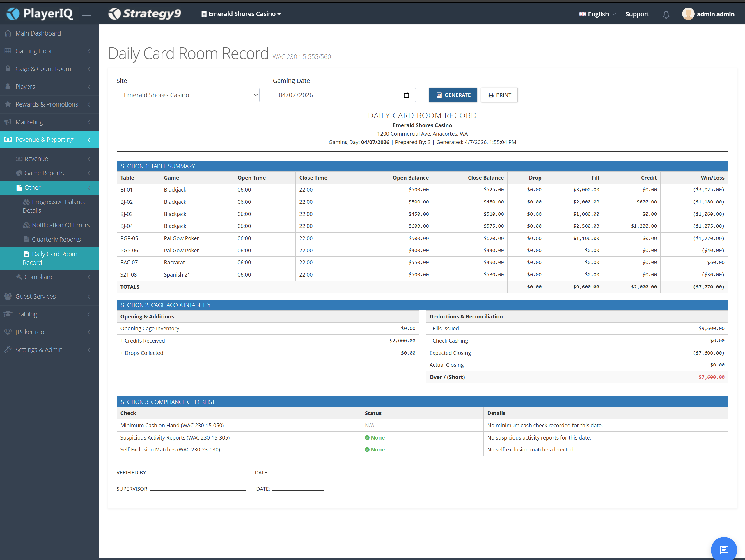Click the Main Dashboard home icon
745x560 pixels.
point(8,33)
